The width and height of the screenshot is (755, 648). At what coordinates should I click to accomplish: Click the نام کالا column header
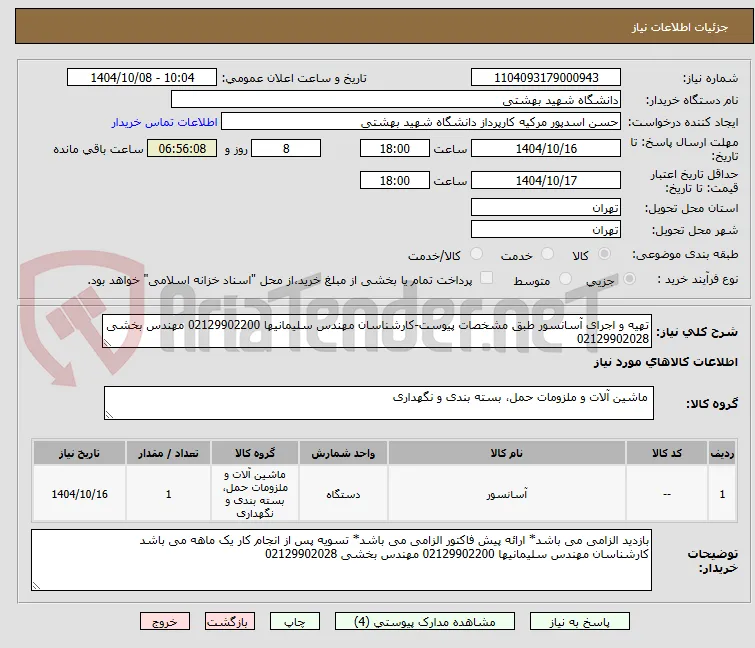(x=507, y=453)
